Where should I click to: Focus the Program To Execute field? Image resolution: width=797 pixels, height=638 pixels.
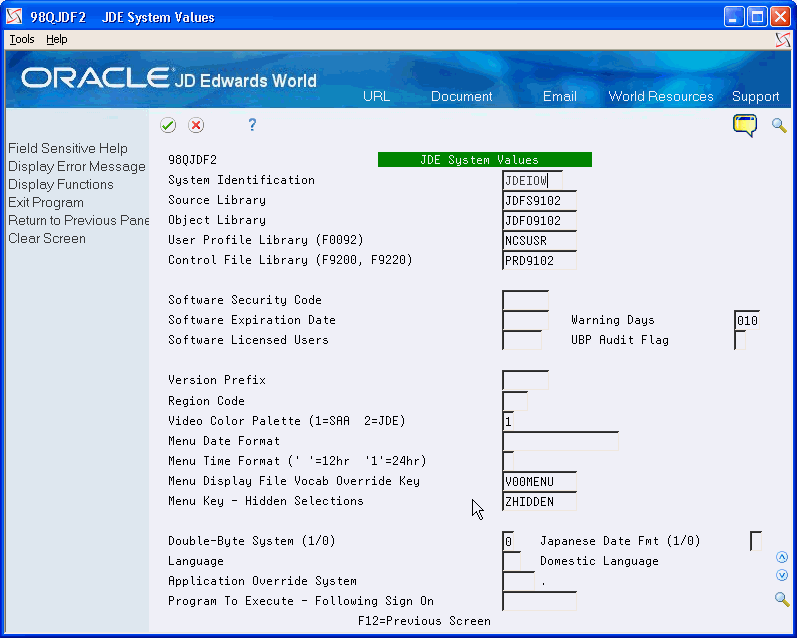click(x=539, y=601)
